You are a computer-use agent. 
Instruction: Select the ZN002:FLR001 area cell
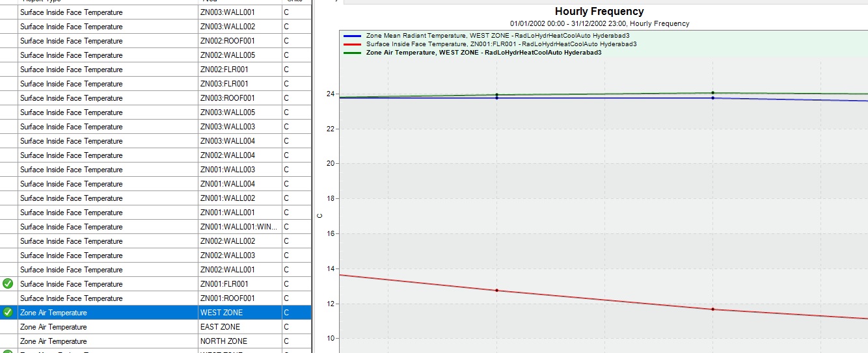click(x=239, y=70)
